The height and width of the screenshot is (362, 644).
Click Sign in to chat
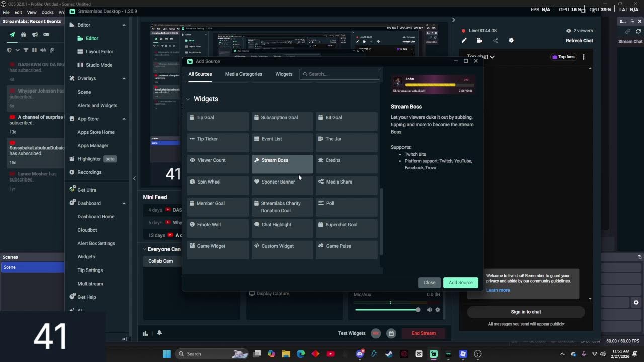coord(526,312)
